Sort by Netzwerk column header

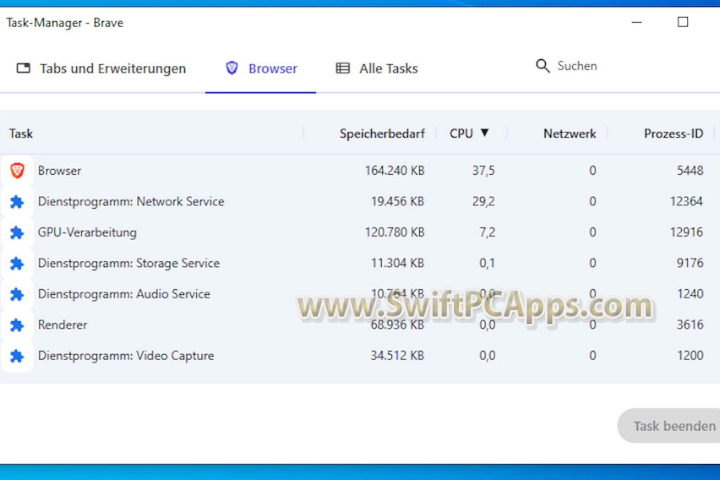[x=569, y=134]
